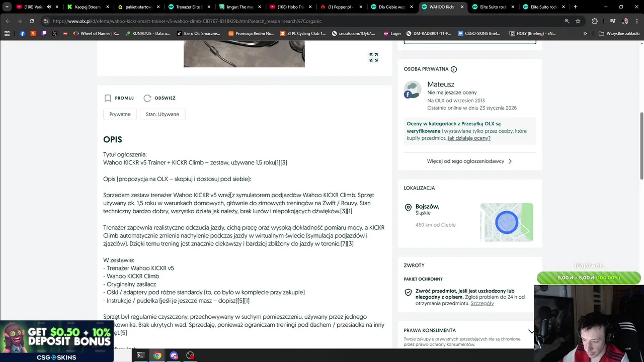Open the Chrome extensions puzzle icon

[x=595, y=21]
